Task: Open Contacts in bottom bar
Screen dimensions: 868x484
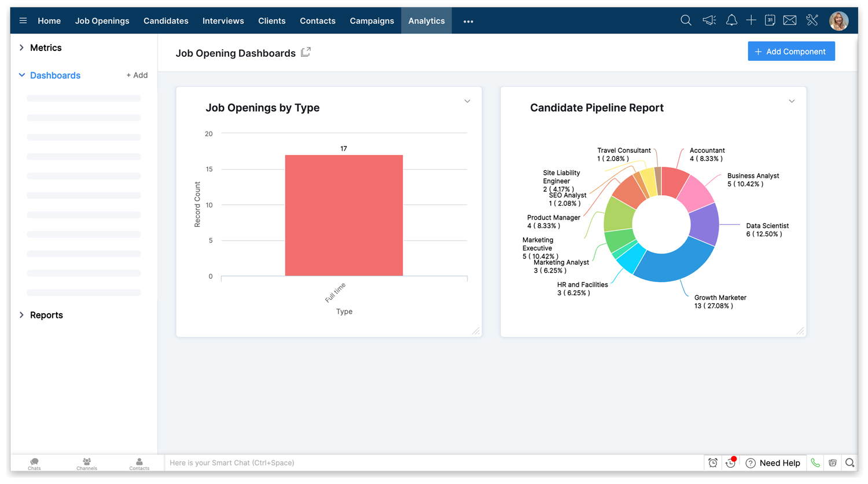Action: [139, 464]
